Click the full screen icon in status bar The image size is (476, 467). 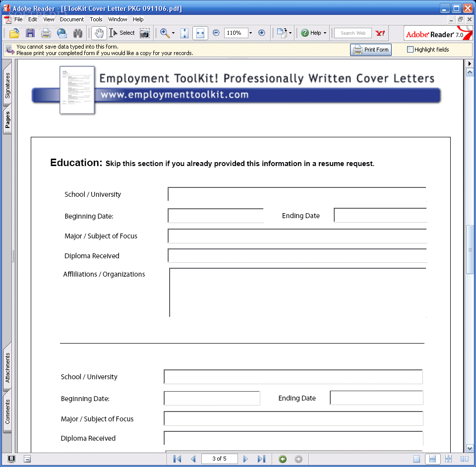click(x=11, y=459)
